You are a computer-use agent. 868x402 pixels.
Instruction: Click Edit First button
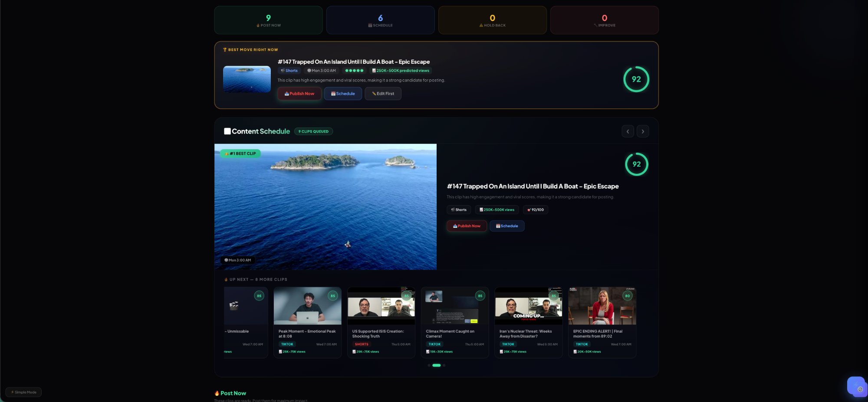pos(383,94)
